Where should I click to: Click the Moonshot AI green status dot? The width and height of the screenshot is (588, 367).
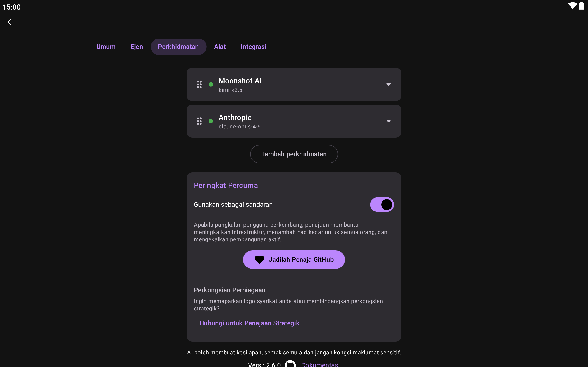[x=211, y=84]
